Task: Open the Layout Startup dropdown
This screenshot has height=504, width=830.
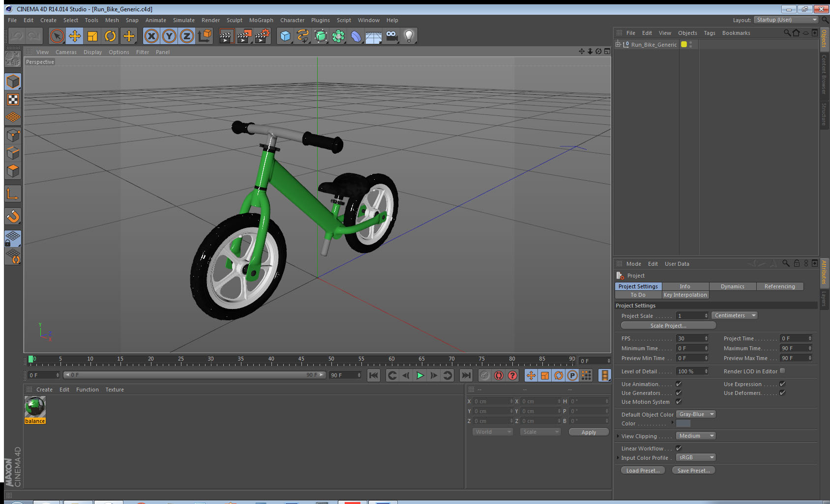Action: coord(786,20)
